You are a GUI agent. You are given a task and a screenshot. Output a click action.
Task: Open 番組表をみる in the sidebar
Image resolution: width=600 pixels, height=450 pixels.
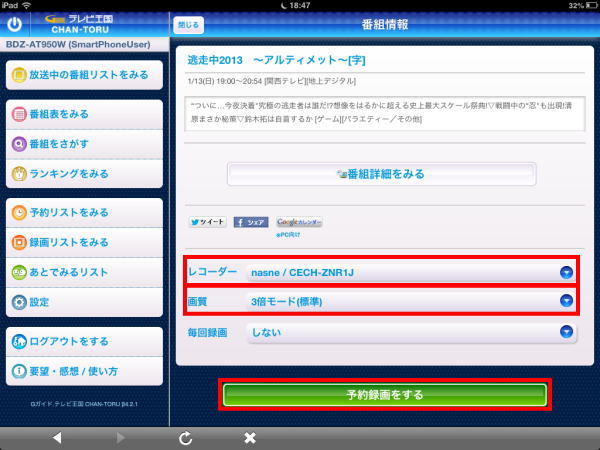[x=84, y=114]
